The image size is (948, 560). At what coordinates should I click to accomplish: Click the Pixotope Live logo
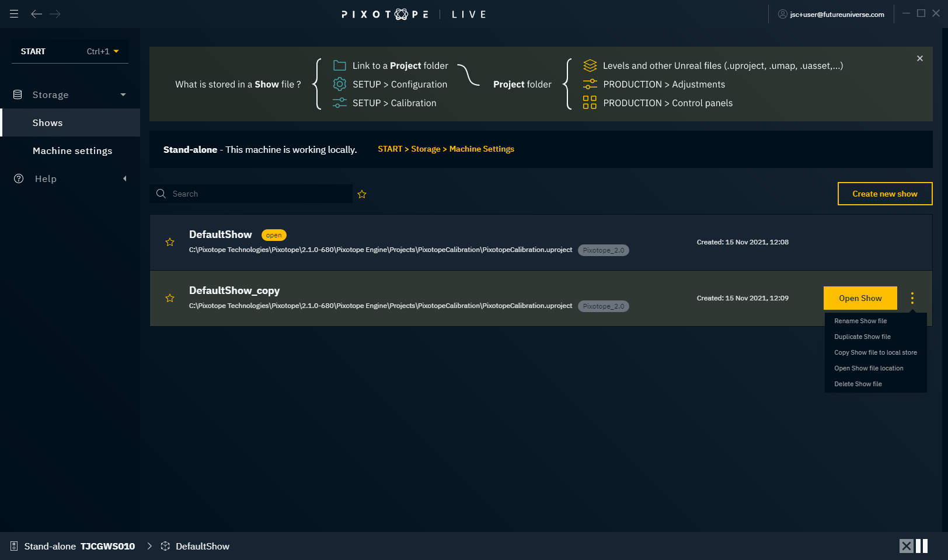(414, 14)
